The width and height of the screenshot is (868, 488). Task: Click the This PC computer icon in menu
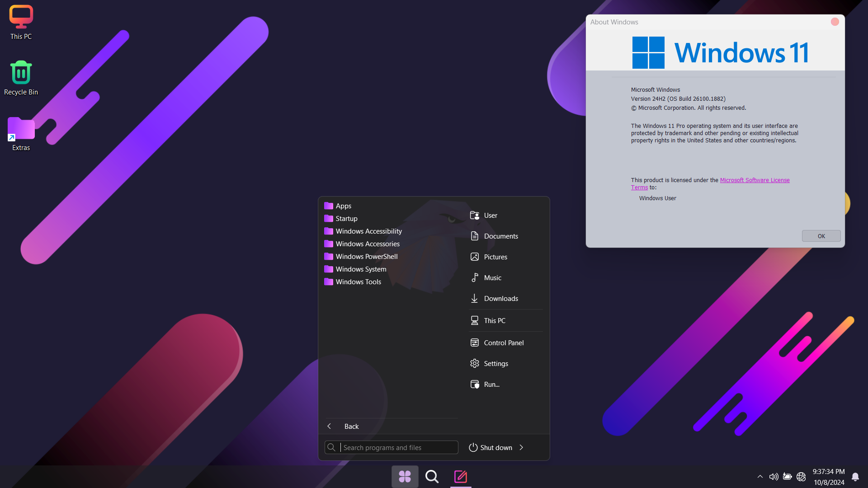coord(475,320)
